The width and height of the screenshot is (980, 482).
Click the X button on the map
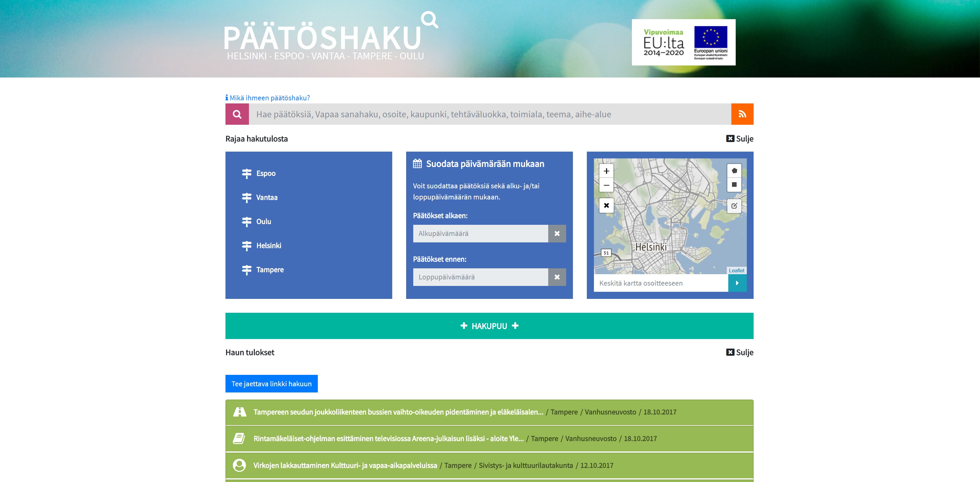[606, 205]
